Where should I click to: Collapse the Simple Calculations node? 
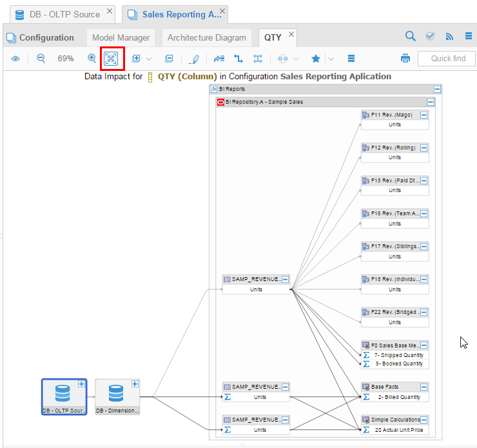[423, 420]
